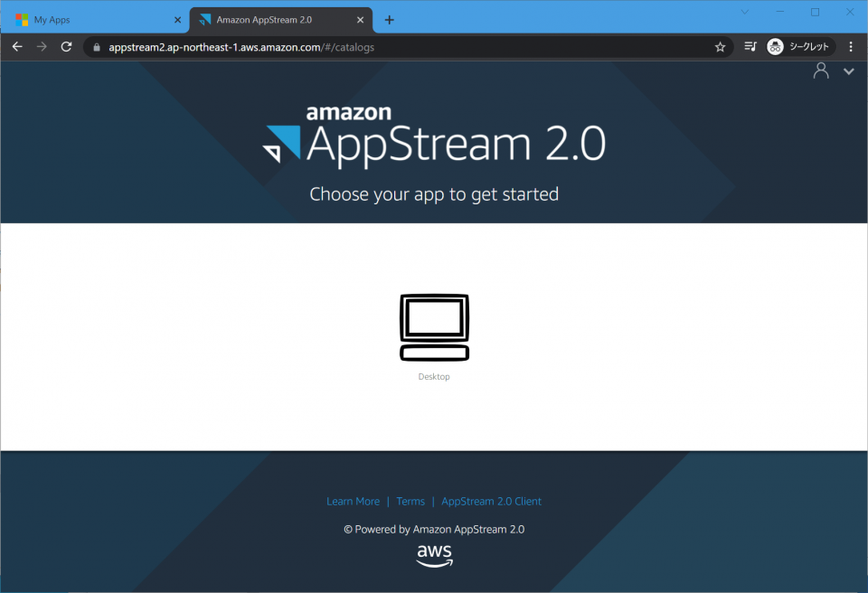
Task: Expand the user menu chevron
Action: 849,71
